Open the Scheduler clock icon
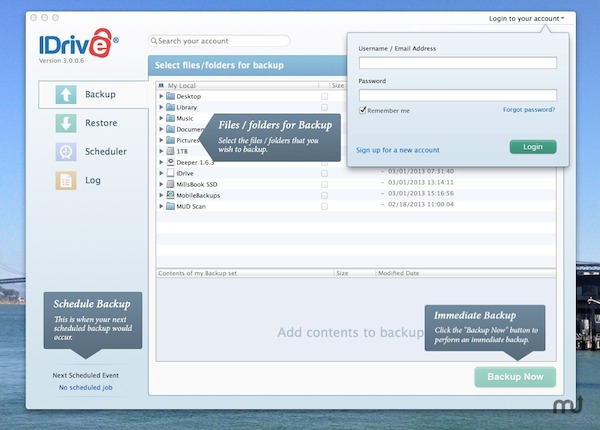 pyautogui.click(x=66, y=151)
